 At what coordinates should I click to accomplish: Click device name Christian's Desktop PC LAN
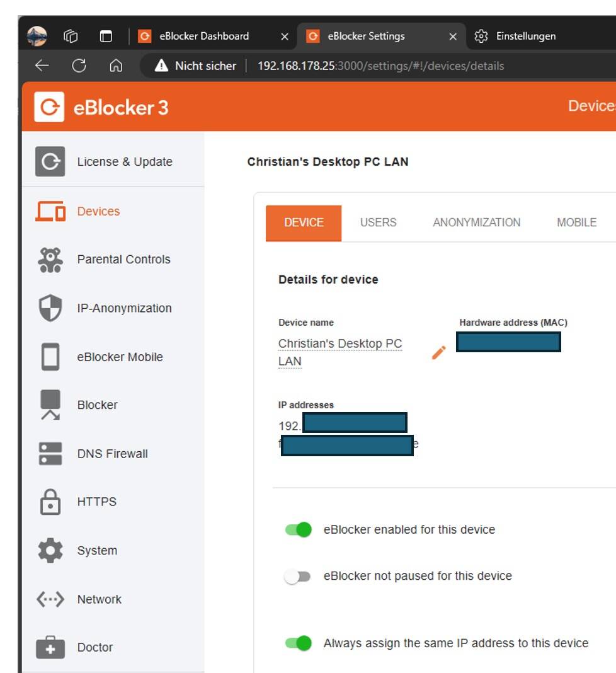[x=340, y=352]
